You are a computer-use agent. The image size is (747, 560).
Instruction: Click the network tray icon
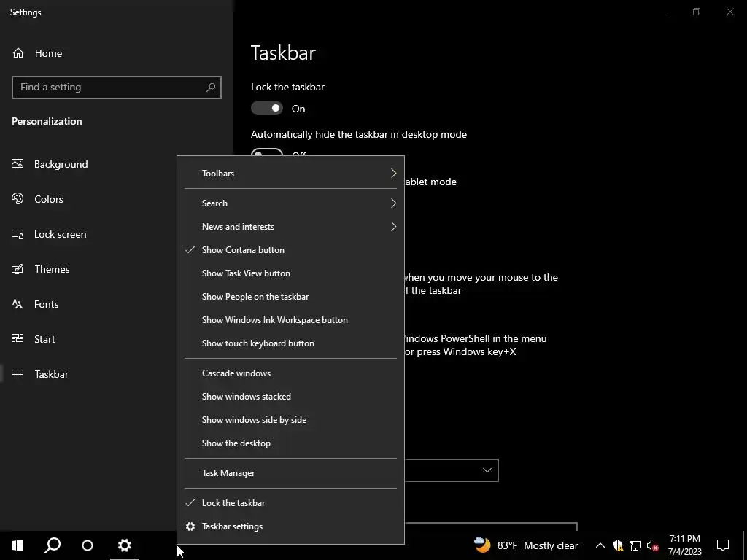(635, 545)
